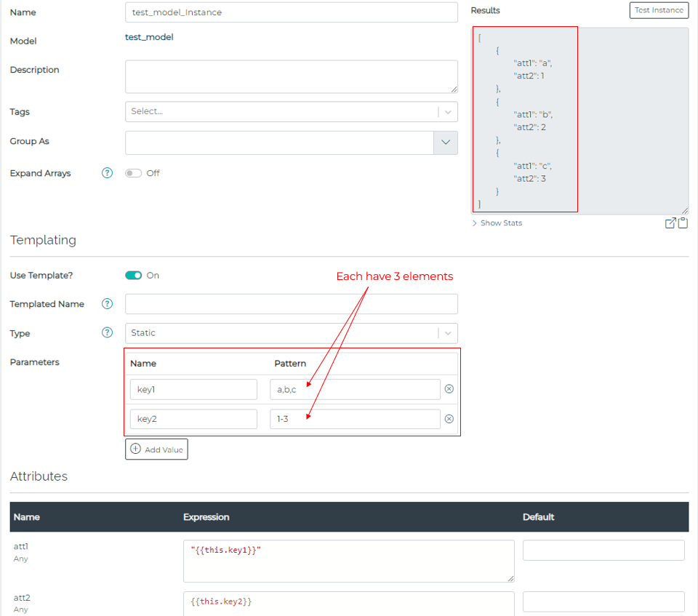Open the Templated Name help tooltip
Image resolution: width=698 pixels, height=616 pixels.
(x=107, y=304)
